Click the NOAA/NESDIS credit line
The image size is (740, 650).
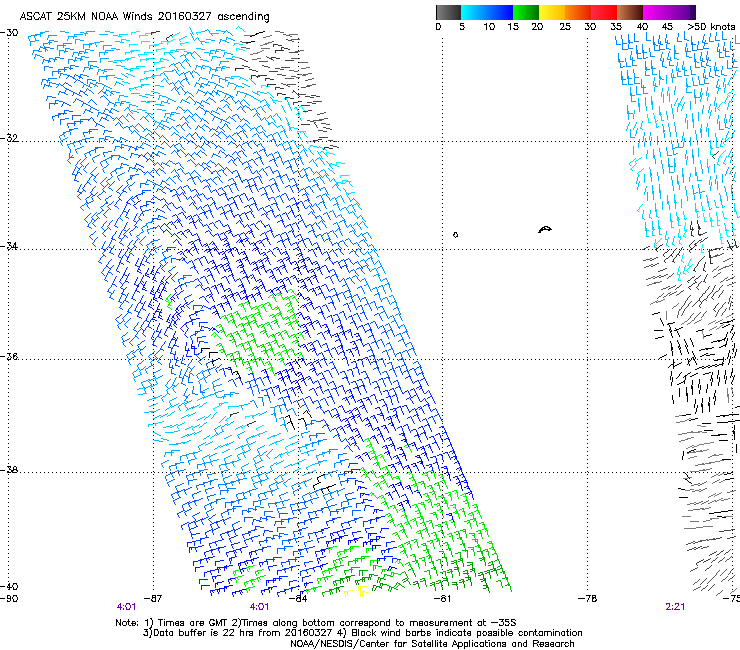click(432, 644)
